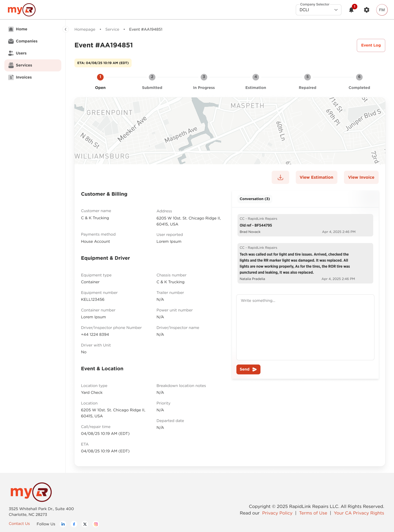Open the notifications bell icon
Screen dimensions: 394x532
(351, 10)
